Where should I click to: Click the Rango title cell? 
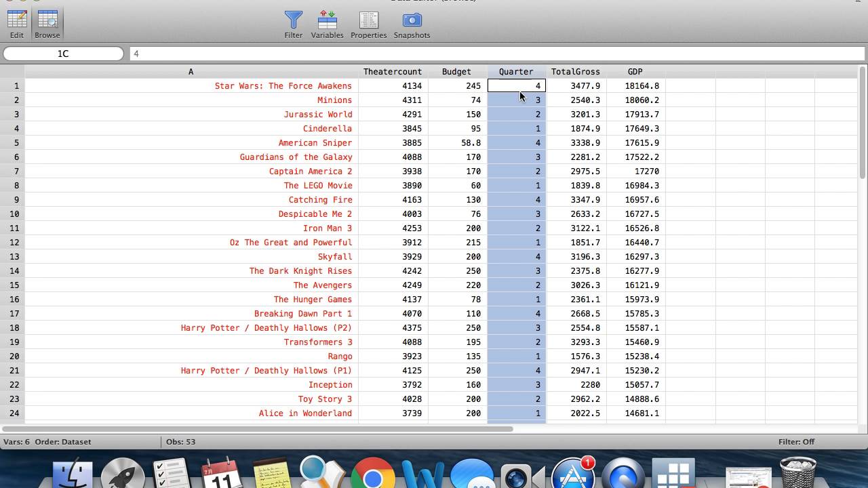tap(191, 356)
